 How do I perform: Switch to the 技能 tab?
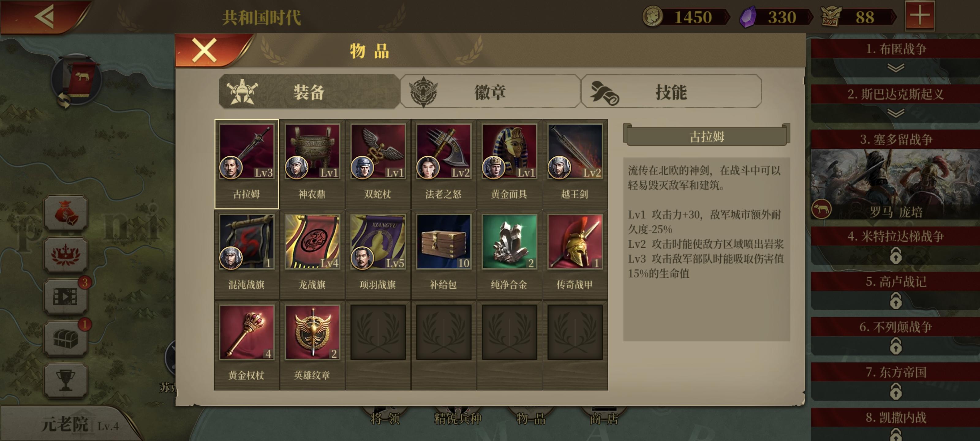[672, 92]
